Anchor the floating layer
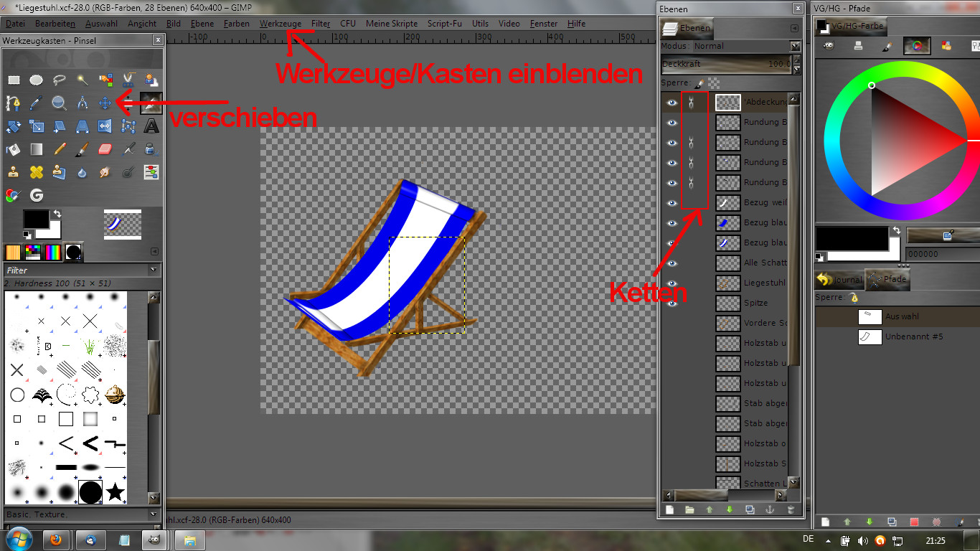This screenshot has height=551, width=980. point(771,510)
